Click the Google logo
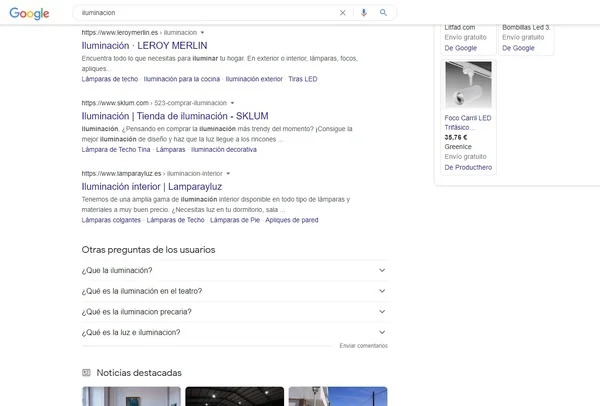 31,13
